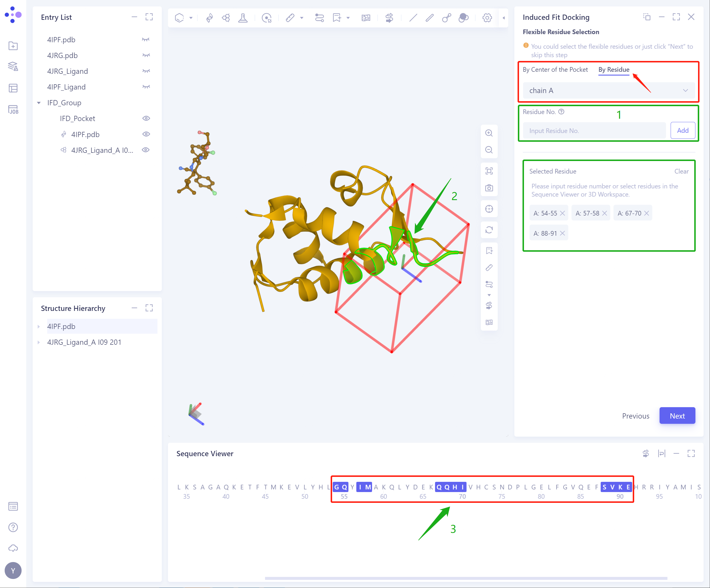The width and height of the screenshot is (710, 588).
Task: Select the By Residue tab
Action: coord(614,70)
